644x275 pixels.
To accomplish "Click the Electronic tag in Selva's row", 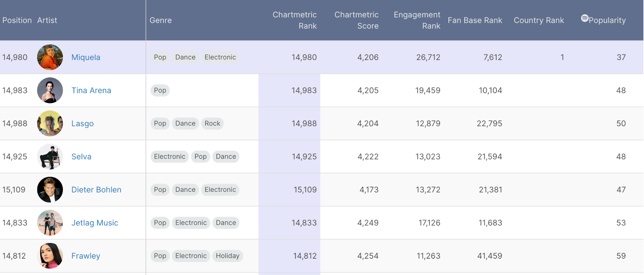I will [x=169, y=156].
